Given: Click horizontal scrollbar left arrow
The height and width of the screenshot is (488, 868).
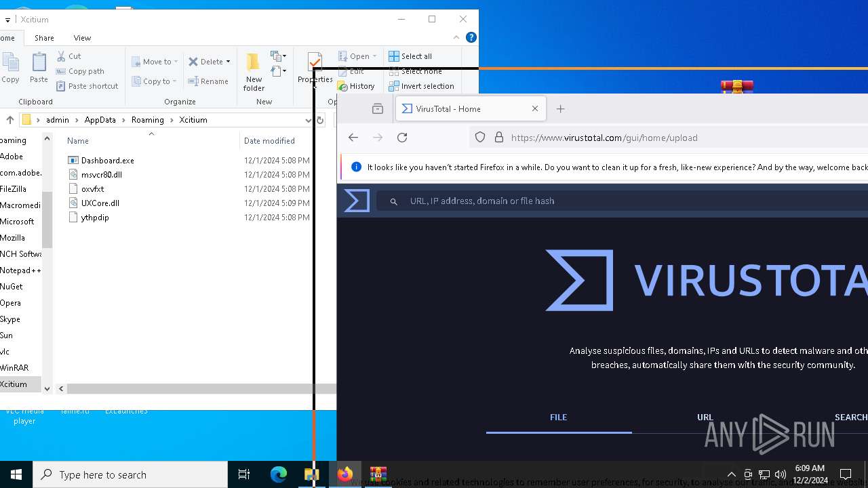Looking at the screenshot, I should [61, 388].
